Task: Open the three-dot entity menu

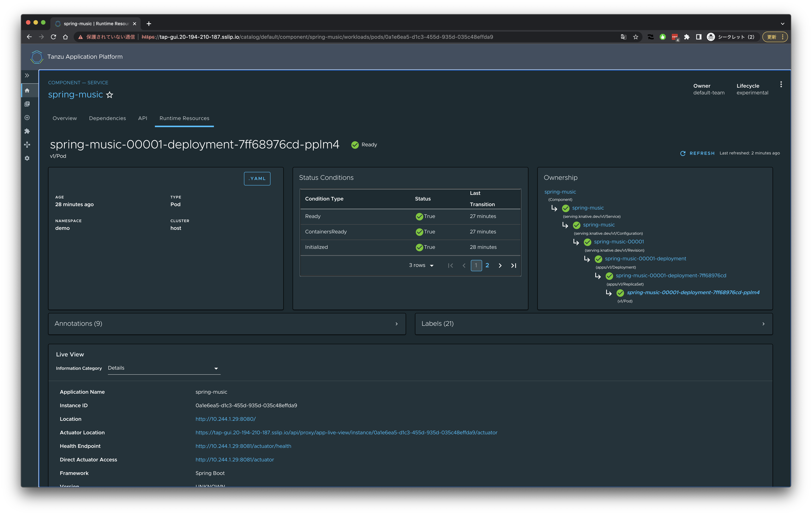Action: coord(781,84)
